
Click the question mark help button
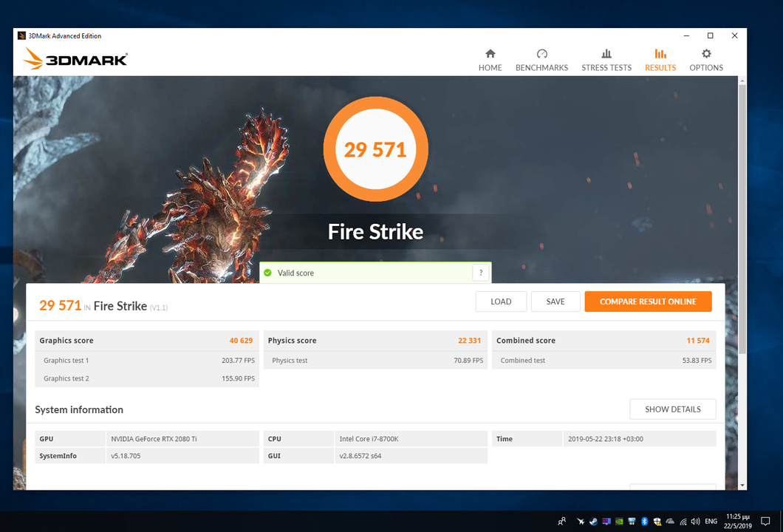(480, 273)
